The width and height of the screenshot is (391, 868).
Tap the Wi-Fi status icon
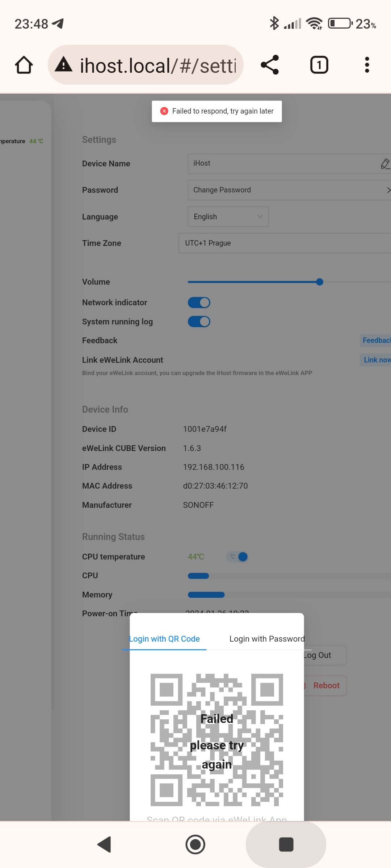pyautogui.click(x=314, y=24)
